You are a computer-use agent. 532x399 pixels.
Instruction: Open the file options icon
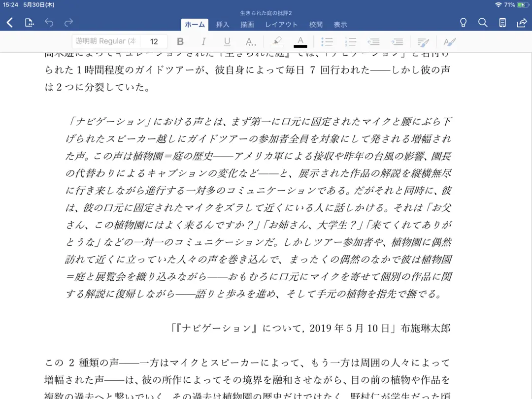pyautogui.click(x=30, y=23)
